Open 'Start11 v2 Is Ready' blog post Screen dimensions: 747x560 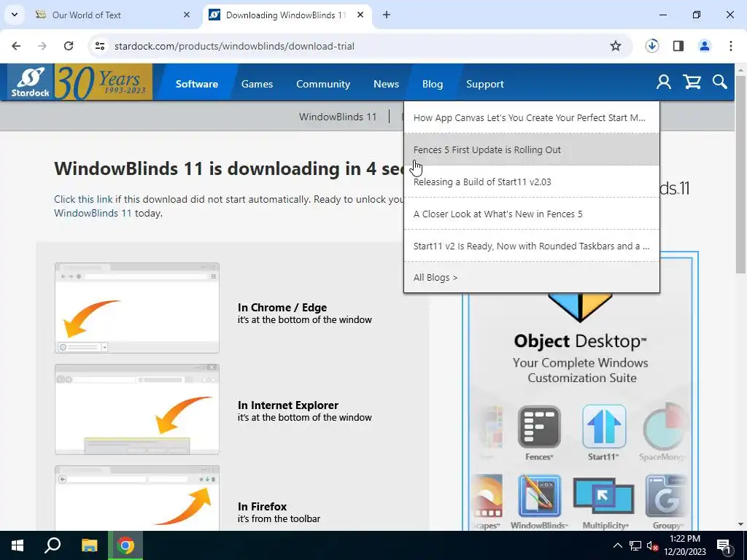click(x=532, y=246)
